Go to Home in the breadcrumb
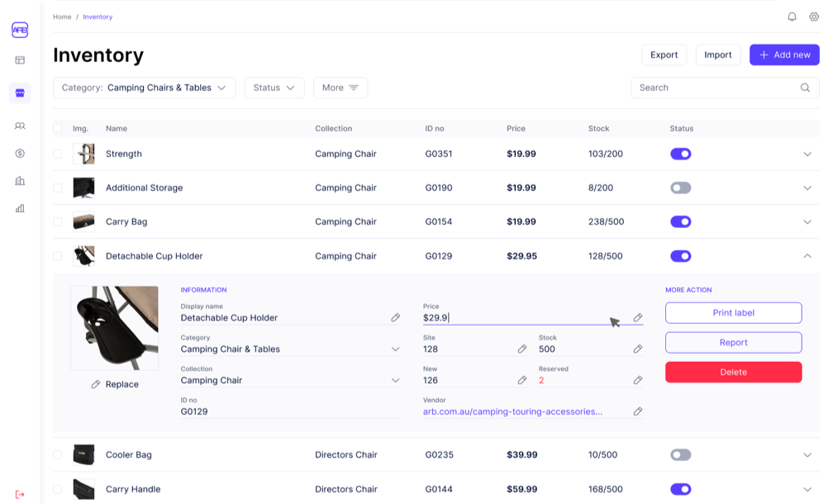 pos(62,17)
